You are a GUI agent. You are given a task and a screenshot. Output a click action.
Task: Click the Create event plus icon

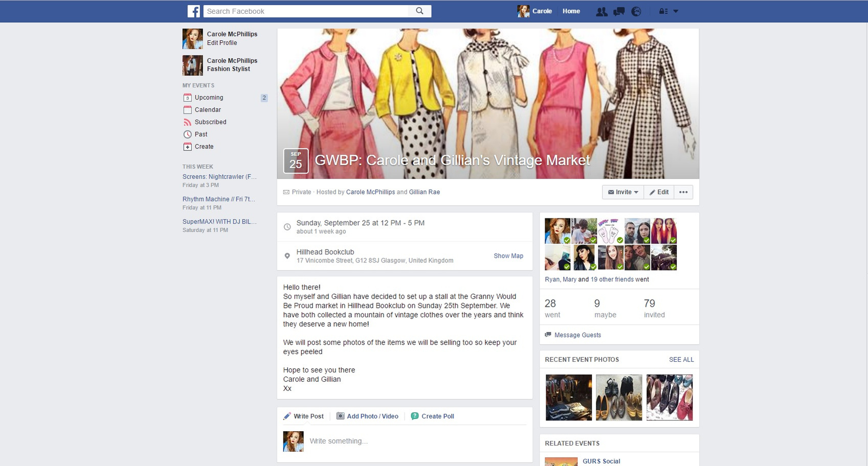(187, 147)
